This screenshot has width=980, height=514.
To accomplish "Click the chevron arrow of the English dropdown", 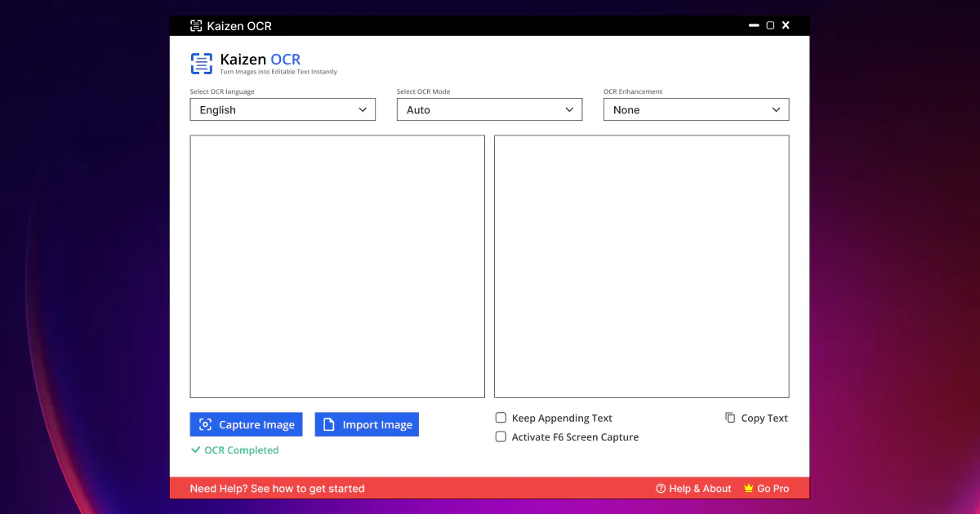I will click(x=363, y=109).
